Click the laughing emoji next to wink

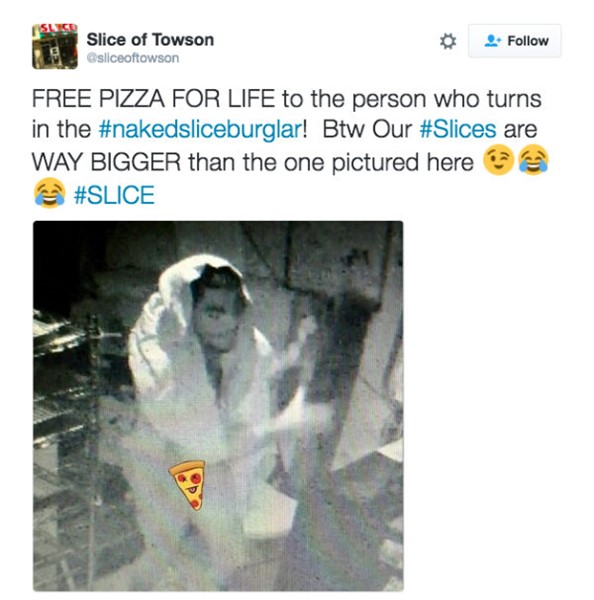533,161
